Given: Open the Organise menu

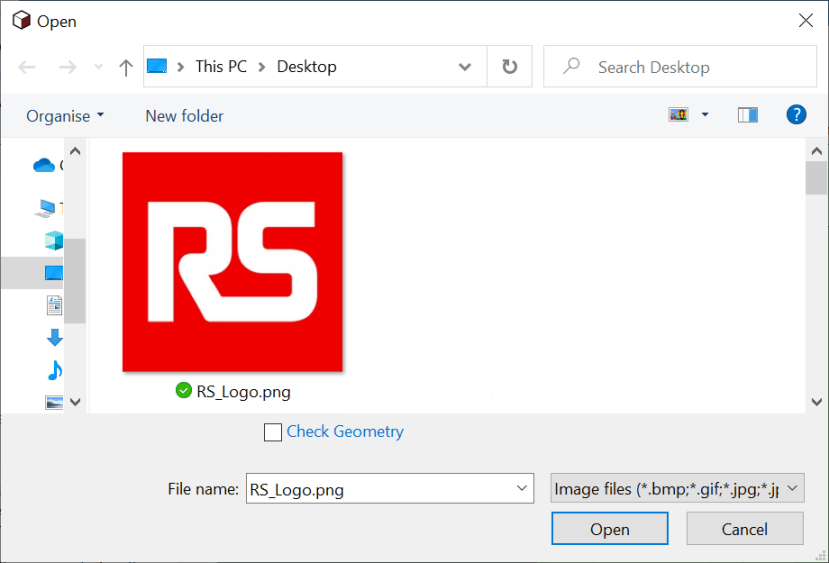Looking at the screenshot, I should point(65,116).
